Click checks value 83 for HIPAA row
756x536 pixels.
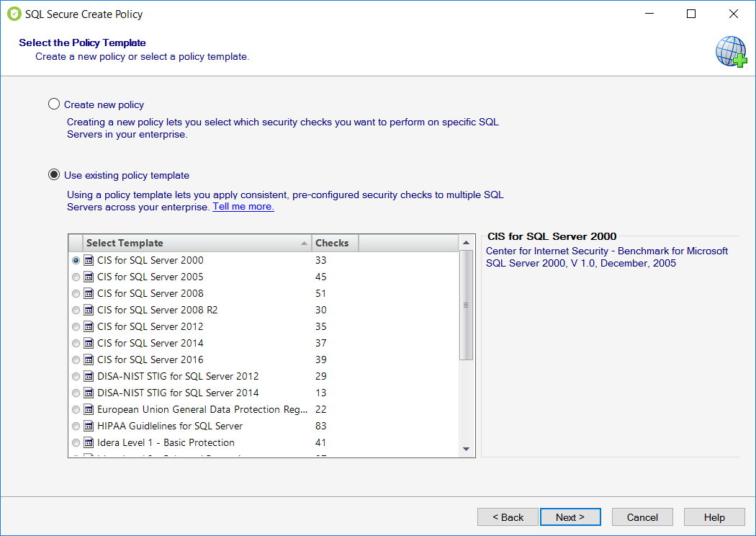tap(320, 426)
